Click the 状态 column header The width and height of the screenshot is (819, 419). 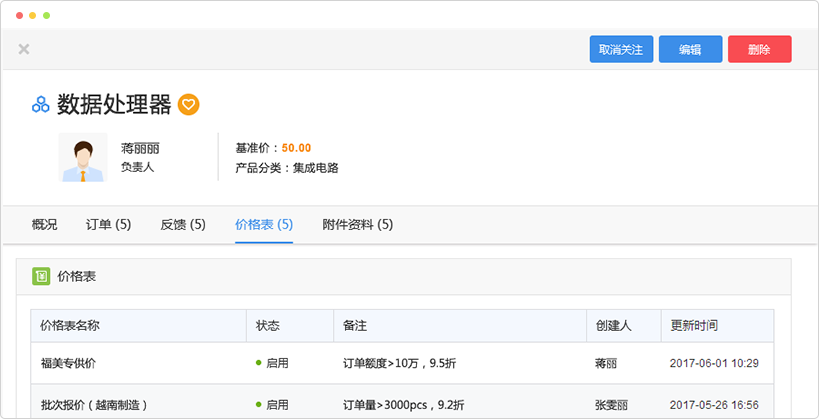pyautogui.click(x=268, y=326)
